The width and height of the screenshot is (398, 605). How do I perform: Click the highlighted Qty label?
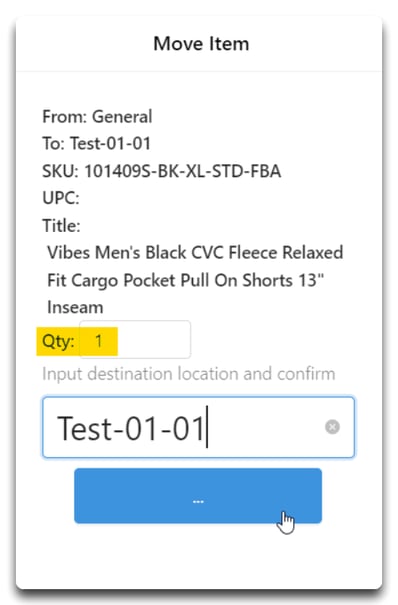(x=58, y=341)
